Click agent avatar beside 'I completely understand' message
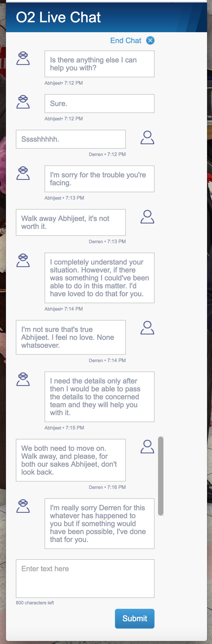Screen dimensions: 212x644 (23, 260)
